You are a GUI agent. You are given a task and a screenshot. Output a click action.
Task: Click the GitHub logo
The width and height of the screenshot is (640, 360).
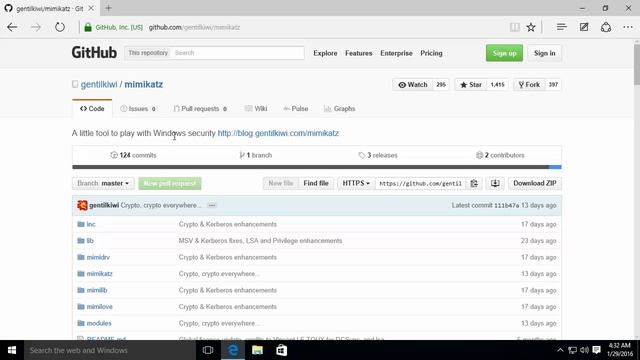[x=94, y=53]
